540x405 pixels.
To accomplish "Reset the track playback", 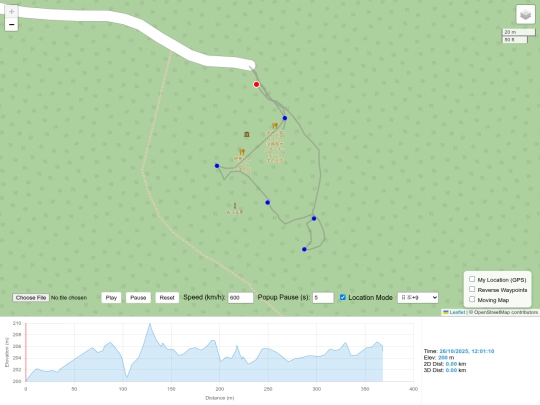I will coord(167,298).
